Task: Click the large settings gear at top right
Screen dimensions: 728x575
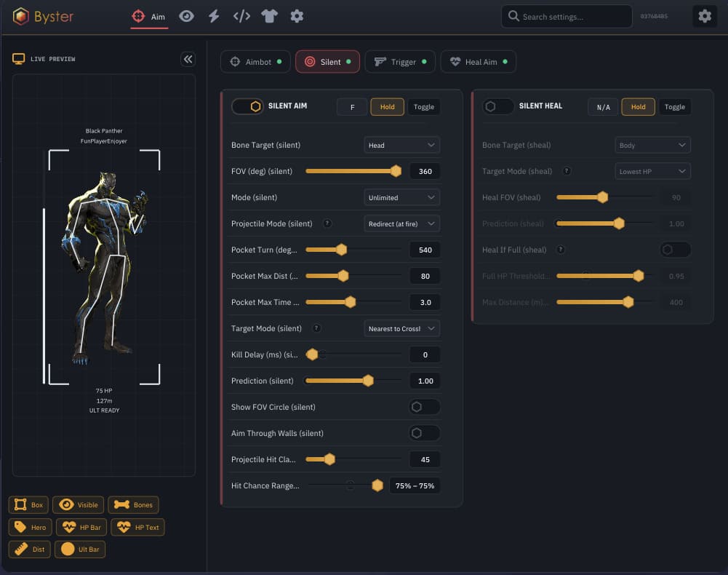Action: [704, 16]
